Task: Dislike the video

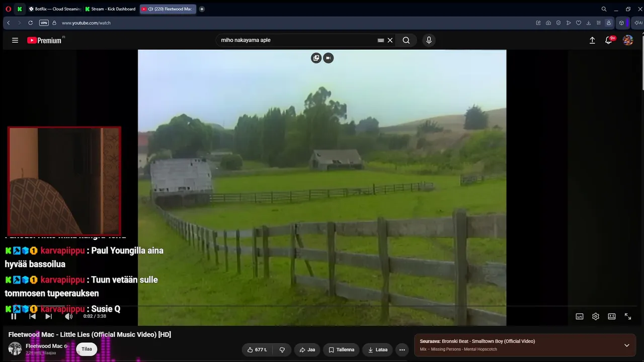Action: [x=282, y=349]
